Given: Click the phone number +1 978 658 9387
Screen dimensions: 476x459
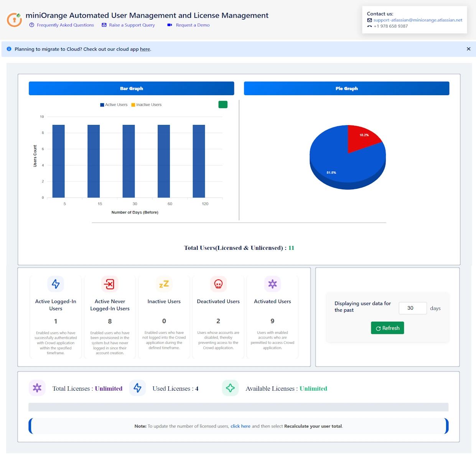Looking at the screenshot, I should pos(391,26).
